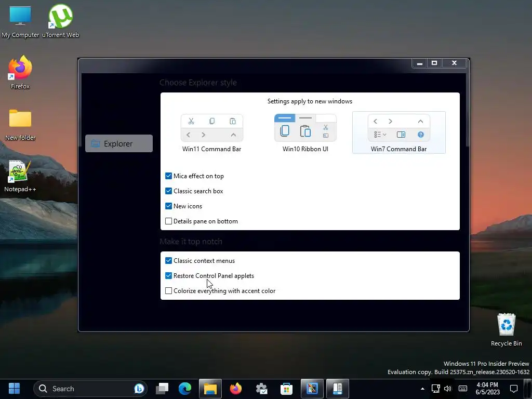The width and height of the screenshot is (532, 399).
Task: Switch to the active book-icon taskbar app
Action: (338, 389)
